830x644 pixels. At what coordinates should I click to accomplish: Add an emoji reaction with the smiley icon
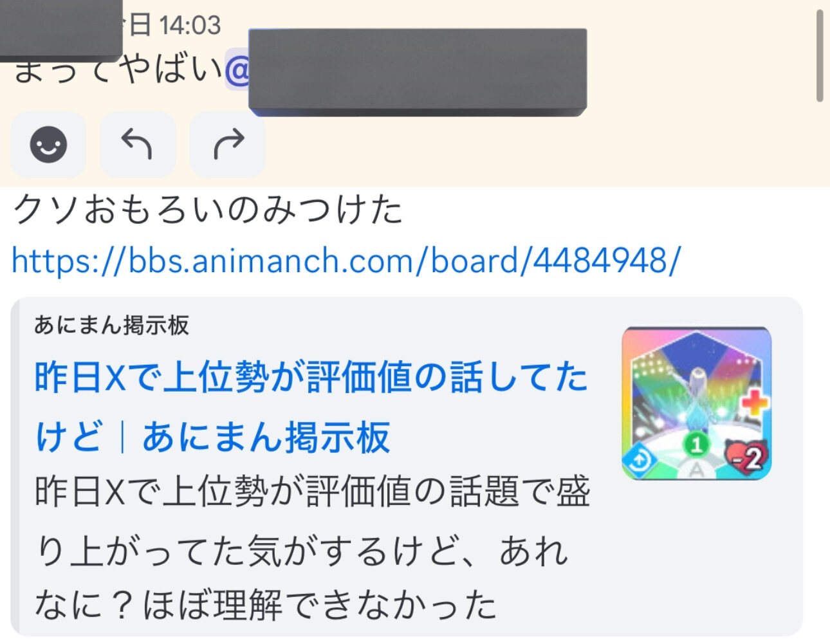click(x=48, y=144)
